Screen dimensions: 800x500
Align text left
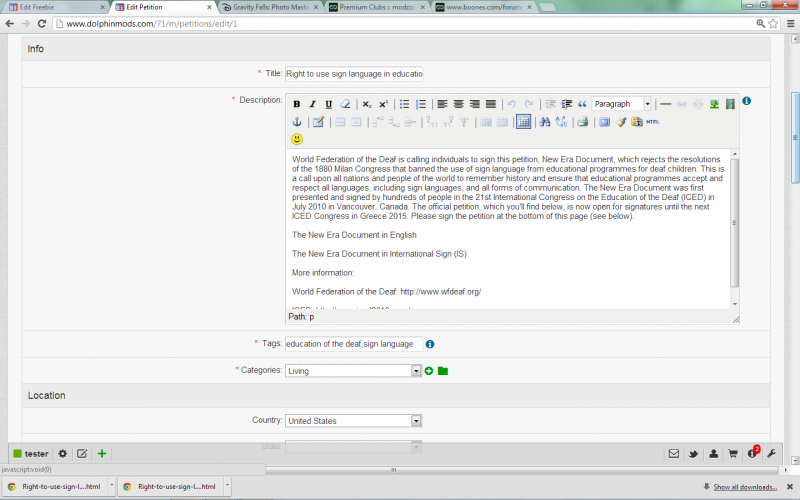coord(442,104)
